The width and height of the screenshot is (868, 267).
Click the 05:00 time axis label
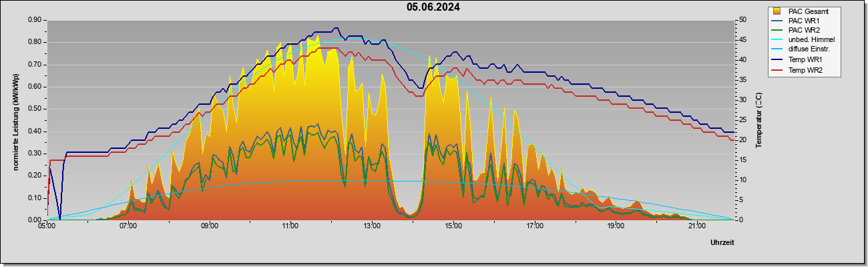(47, 226)
